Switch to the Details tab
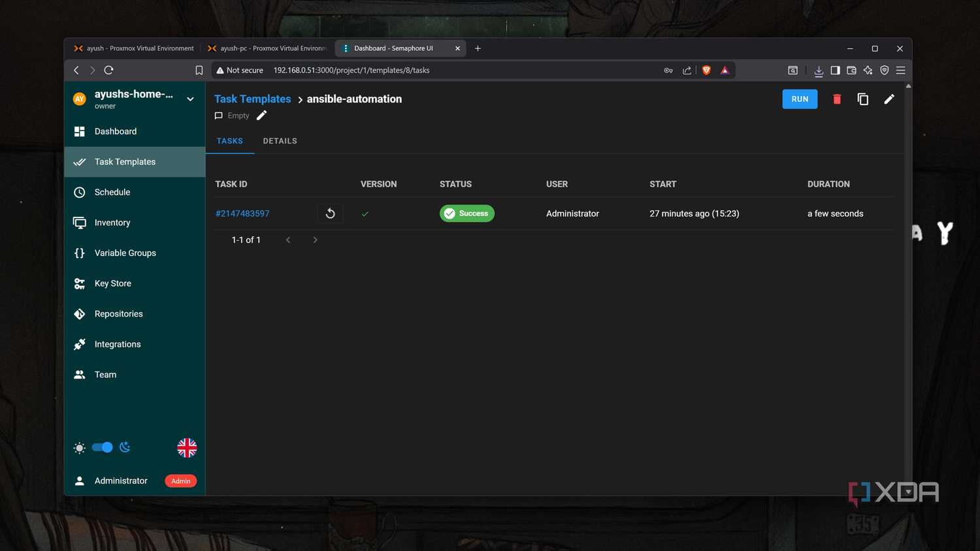The image size is (980, 551). [280, 141]
